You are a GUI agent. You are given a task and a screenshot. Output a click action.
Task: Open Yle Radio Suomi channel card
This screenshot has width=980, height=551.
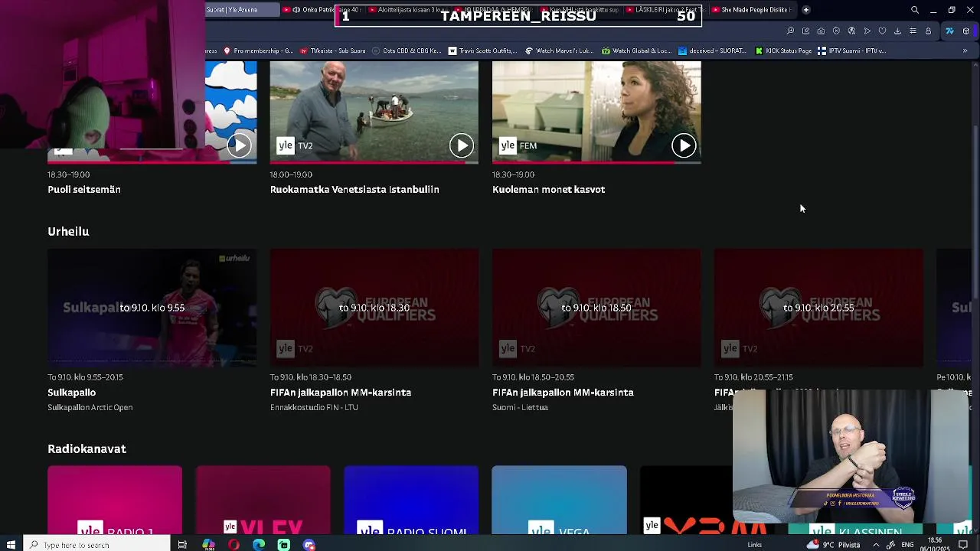(x=411, y=500)
